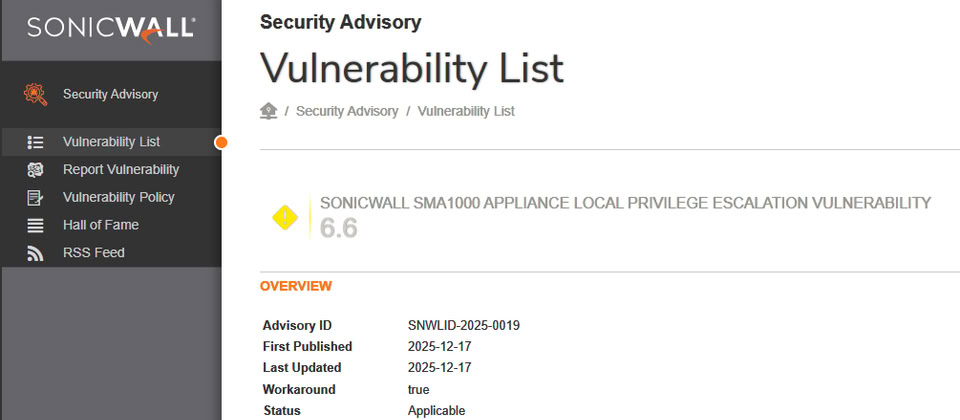
Task: Open the Hall of Fame menu label
Action: 100,225
